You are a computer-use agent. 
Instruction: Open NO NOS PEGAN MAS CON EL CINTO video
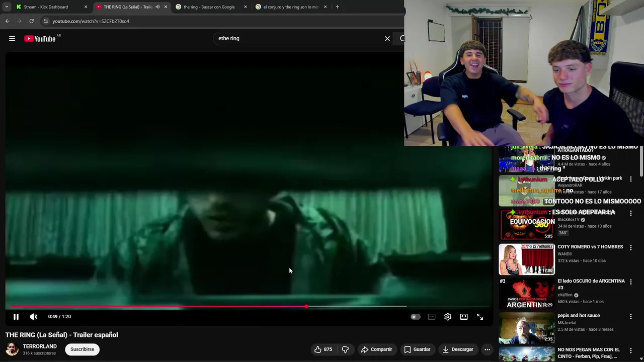click(x=589, y=353)
